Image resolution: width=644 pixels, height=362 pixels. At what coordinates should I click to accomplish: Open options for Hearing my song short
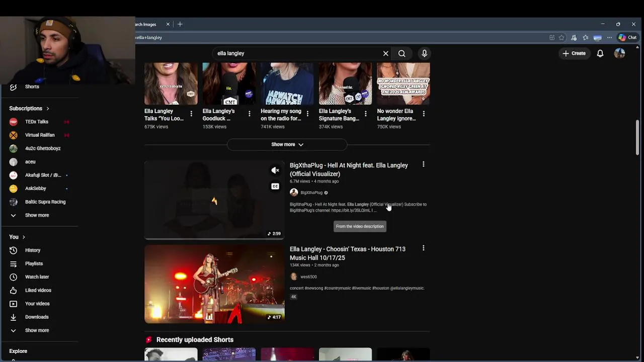click(x=307, y=114)
